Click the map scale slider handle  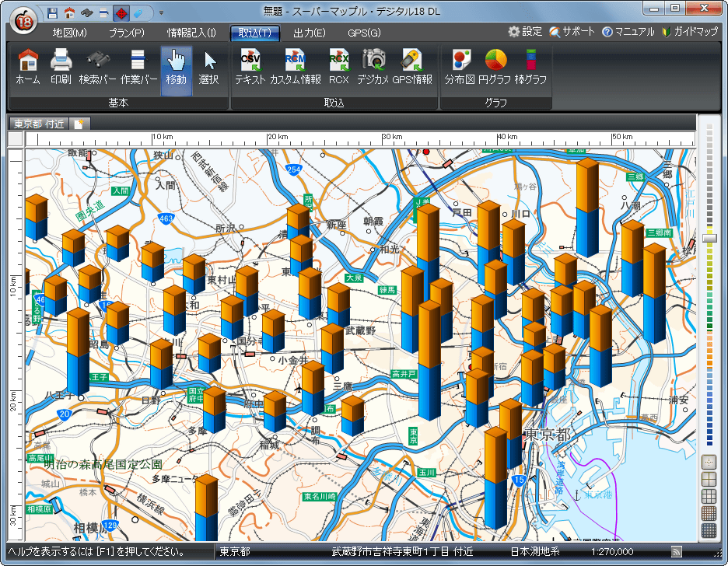click(x=709, y=239)
